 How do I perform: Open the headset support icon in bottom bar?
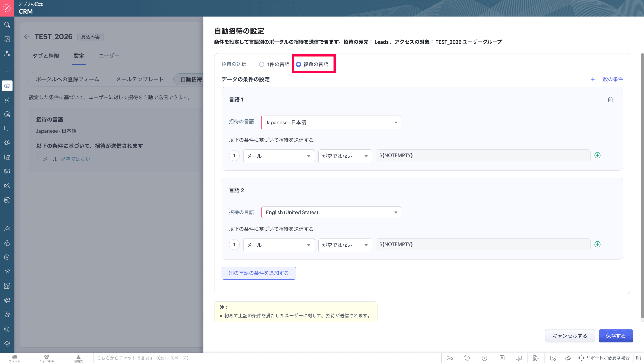point(581,358)
